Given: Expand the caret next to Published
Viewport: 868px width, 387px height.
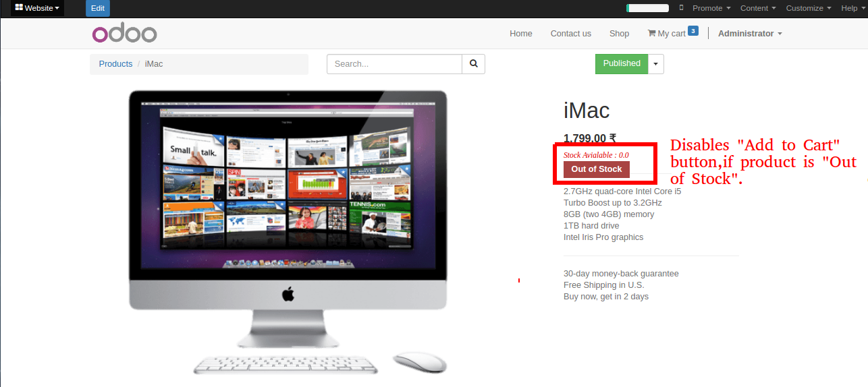Looking at the screenshot, I should pos(656,64).
